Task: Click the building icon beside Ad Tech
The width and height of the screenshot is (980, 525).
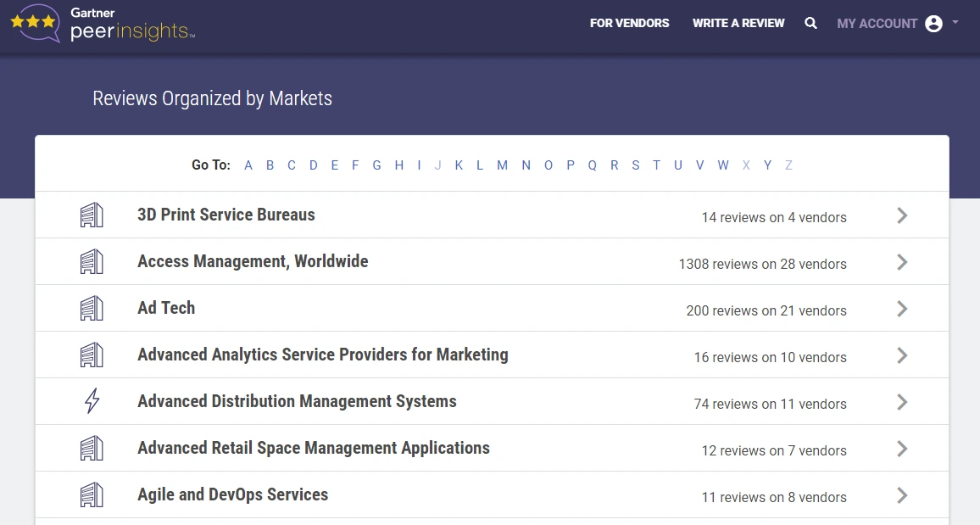Action: tap(92, 309)
